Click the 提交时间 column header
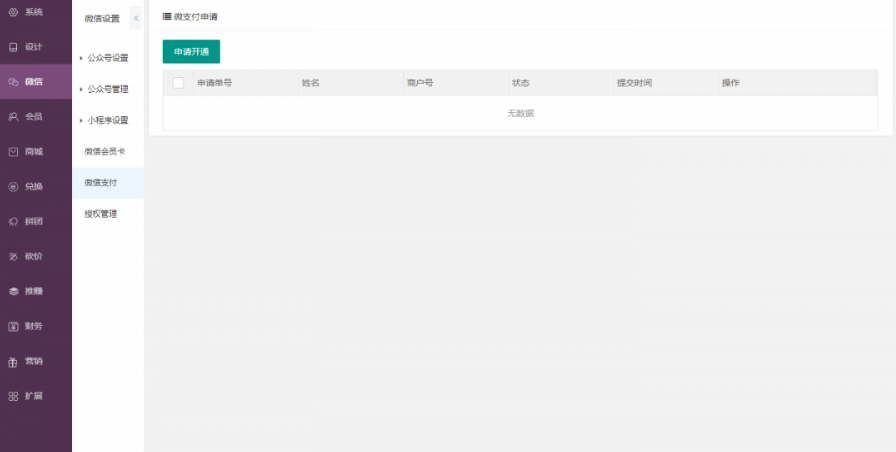Screen dimensions: 896x452 [634, 83]
